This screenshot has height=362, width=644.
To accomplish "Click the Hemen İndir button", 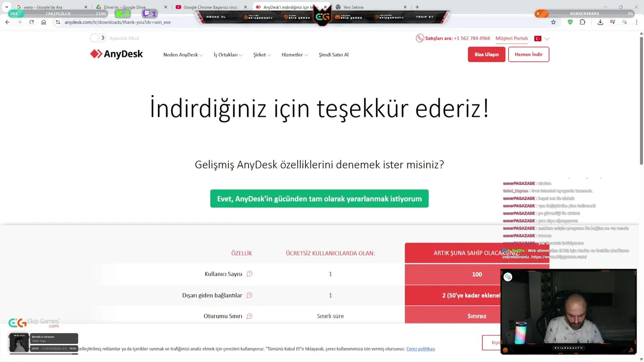I will click(528, 54).
